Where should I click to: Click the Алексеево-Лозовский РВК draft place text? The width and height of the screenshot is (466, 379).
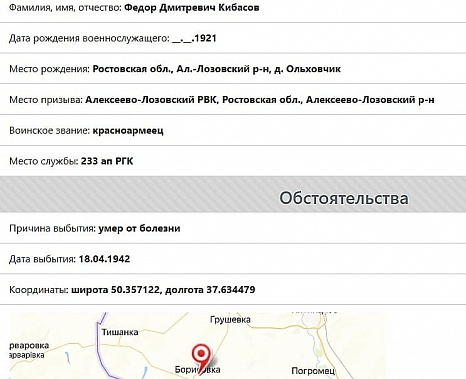(x=260, y=100)
